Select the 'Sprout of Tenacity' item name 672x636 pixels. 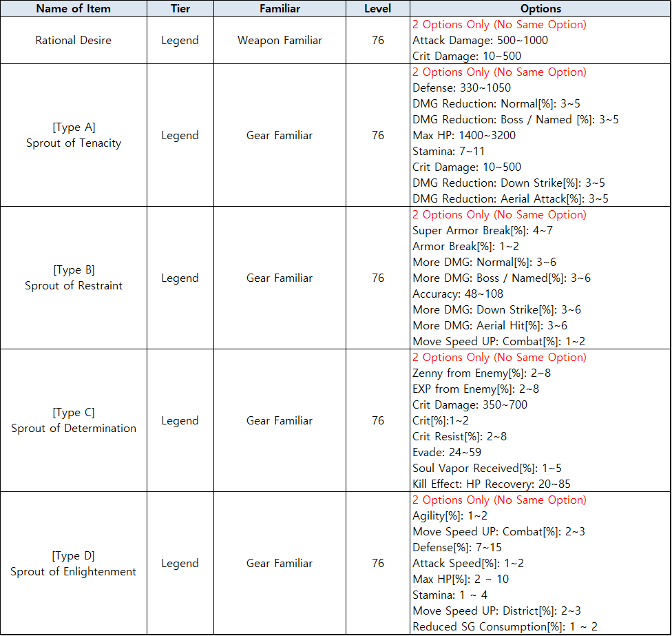[x=73, y=143]
